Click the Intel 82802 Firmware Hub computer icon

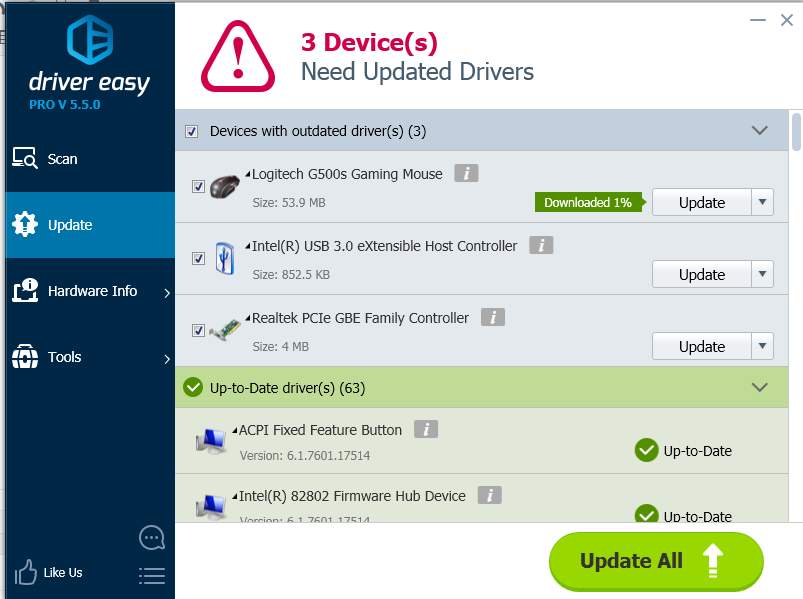coord(211,507)
